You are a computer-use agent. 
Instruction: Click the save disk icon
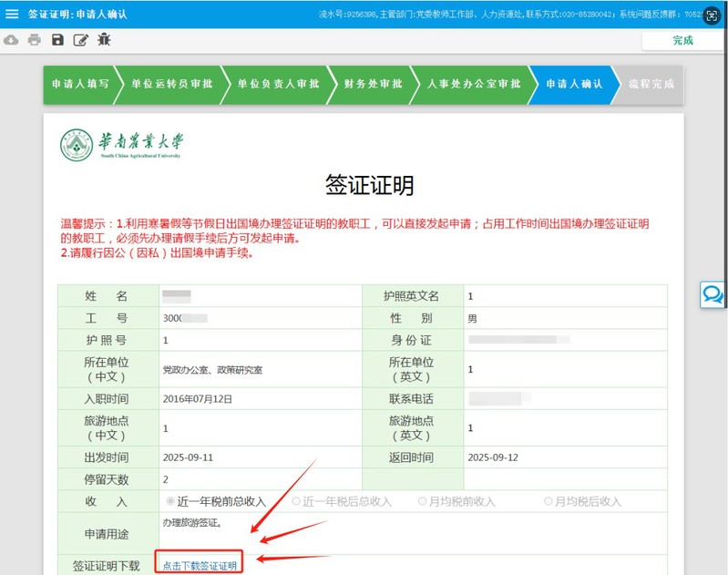pyautogui.click(x=57, y=40)
